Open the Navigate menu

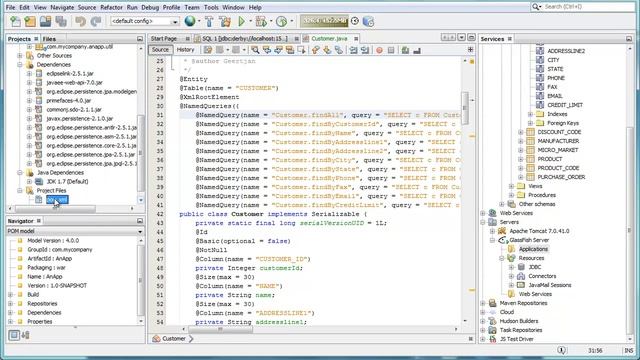tap(62, 7)
